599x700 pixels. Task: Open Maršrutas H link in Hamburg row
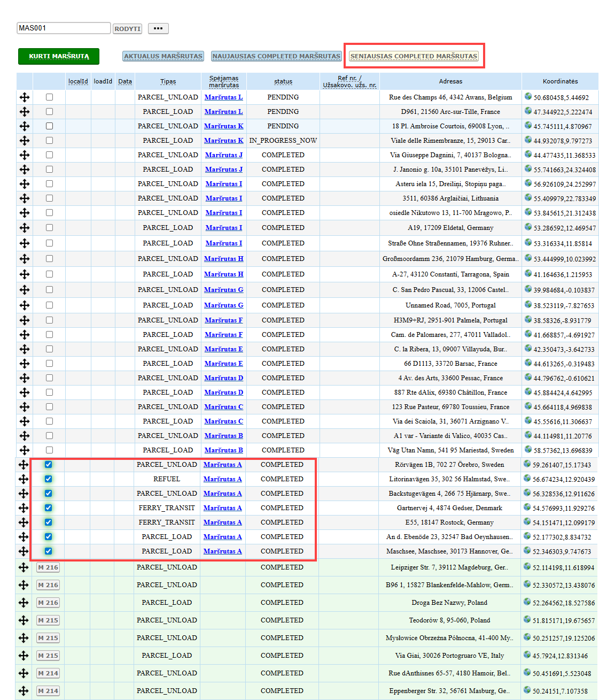[x=223, y=259]
